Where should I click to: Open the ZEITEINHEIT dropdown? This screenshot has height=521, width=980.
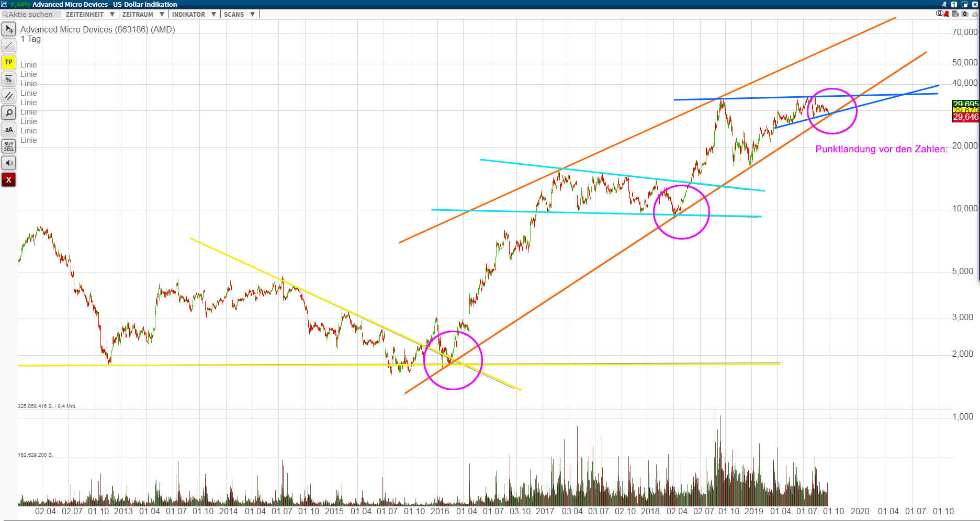tap(90, 14)
